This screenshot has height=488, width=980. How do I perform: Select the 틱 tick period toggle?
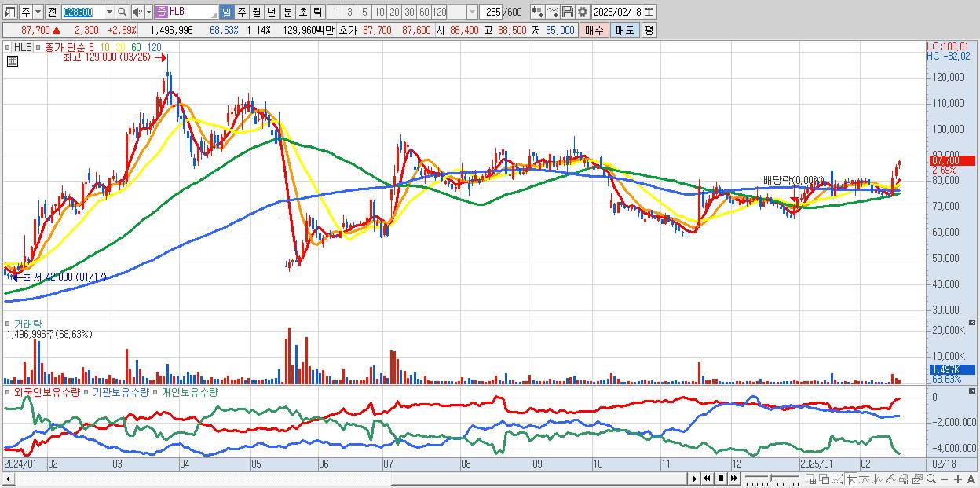317,12
